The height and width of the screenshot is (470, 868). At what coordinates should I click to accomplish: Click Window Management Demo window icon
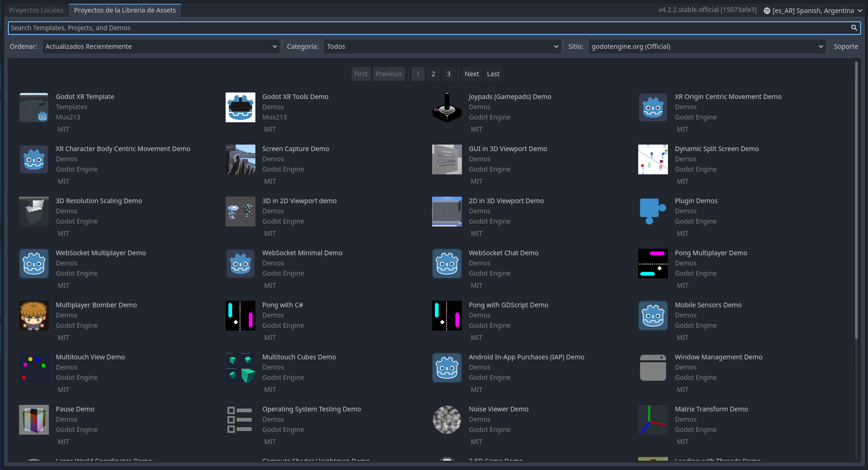click(653, 368)
